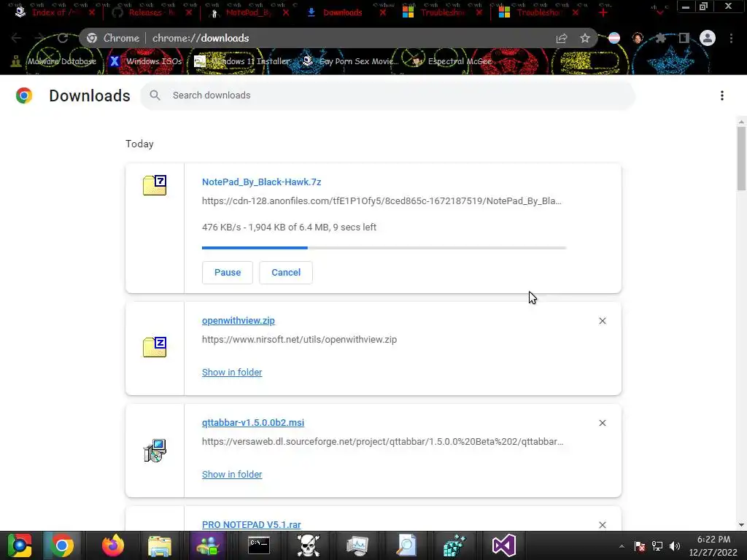Open the striped flag extension icon
Image resolution: width=747 pixels, height=560 pixels.
pyautogui.click(x=614, y=38)
